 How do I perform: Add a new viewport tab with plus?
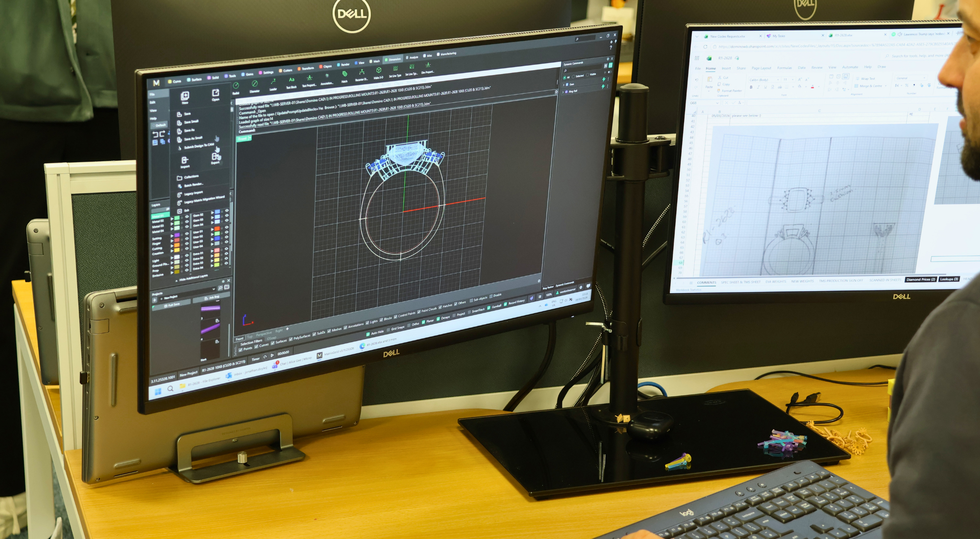click(x=287, y=329)
